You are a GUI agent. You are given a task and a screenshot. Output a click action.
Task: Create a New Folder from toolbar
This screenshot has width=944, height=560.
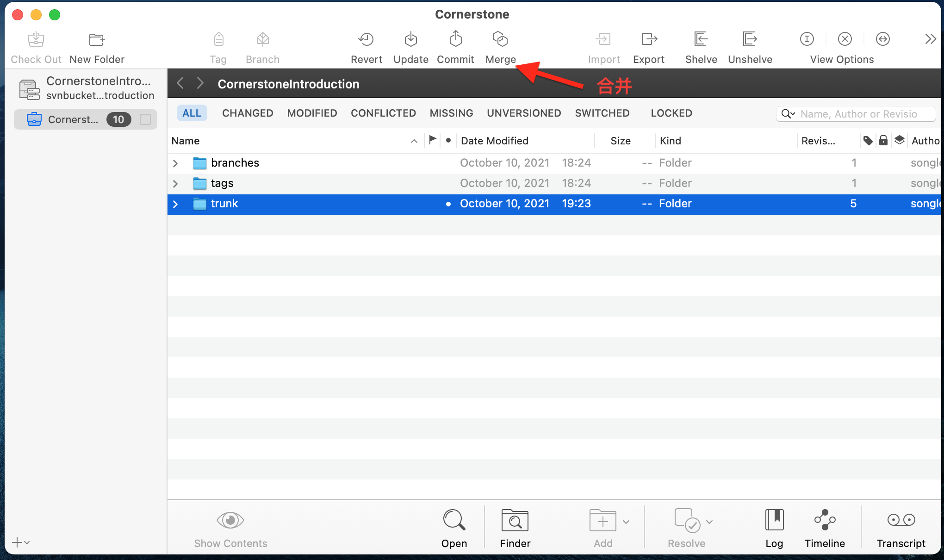(97, 40)
